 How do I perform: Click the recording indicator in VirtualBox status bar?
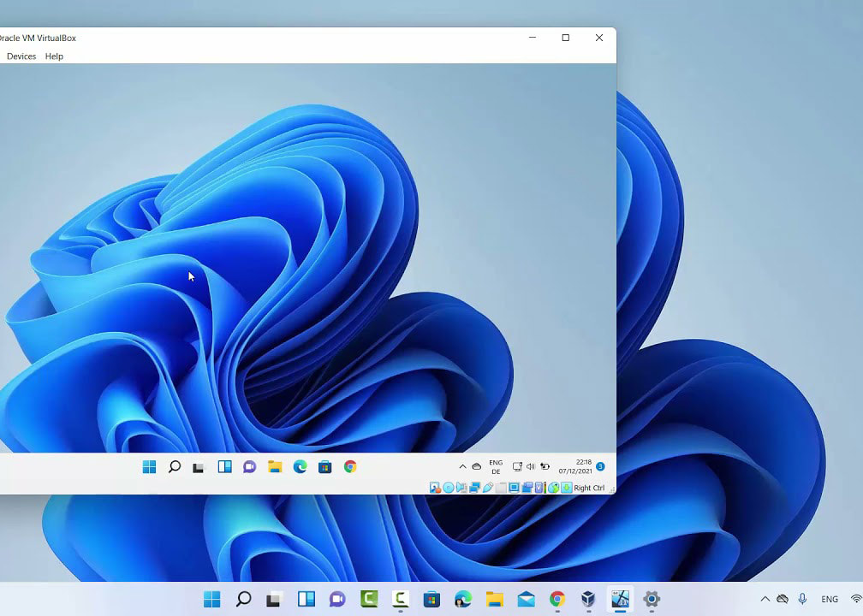527,488
